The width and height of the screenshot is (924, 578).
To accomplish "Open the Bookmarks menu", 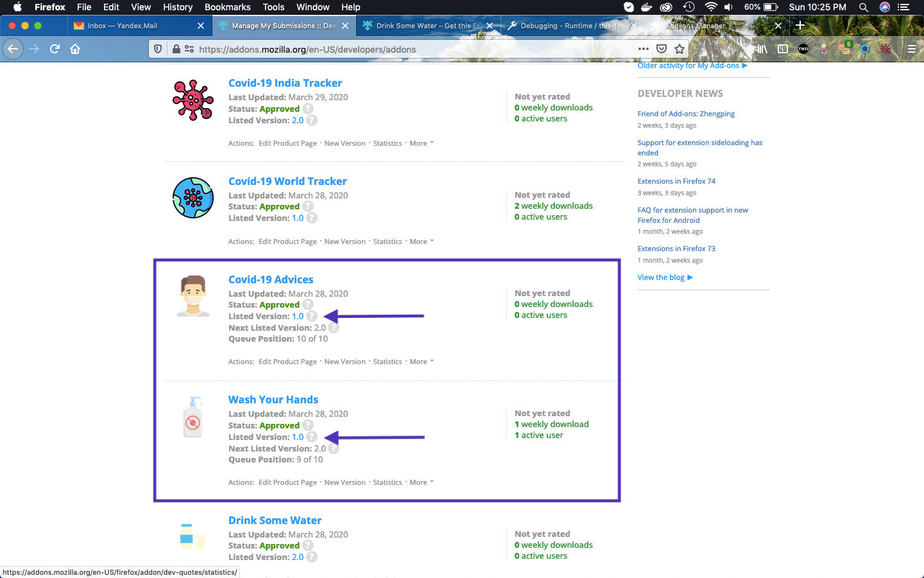I will [228, 7].
